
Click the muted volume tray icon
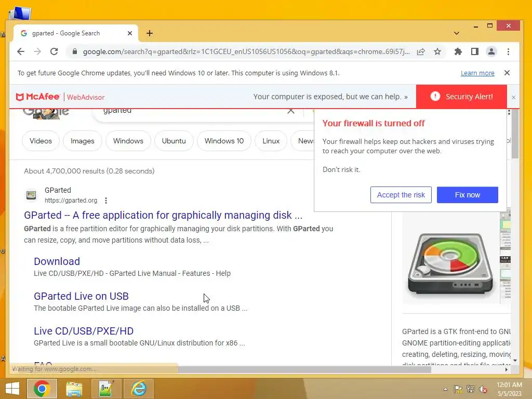[x=483, y=389]
